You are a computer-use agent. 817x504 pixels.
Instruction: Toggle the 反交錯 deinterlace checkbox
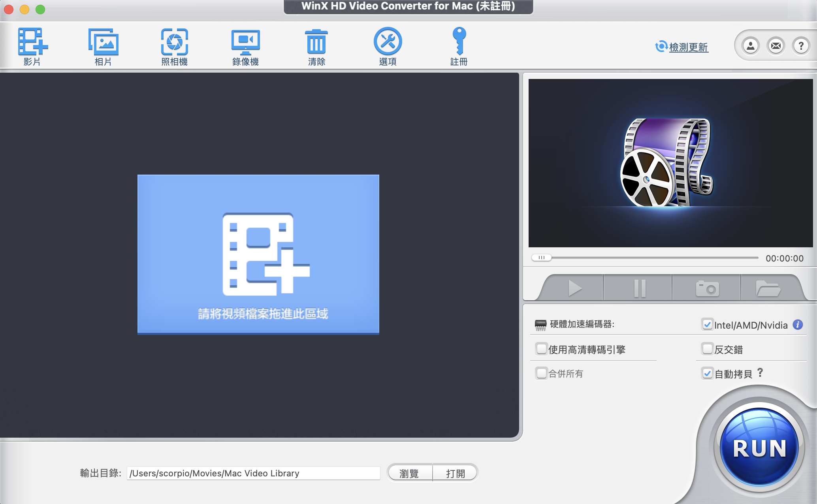(707, 349)
